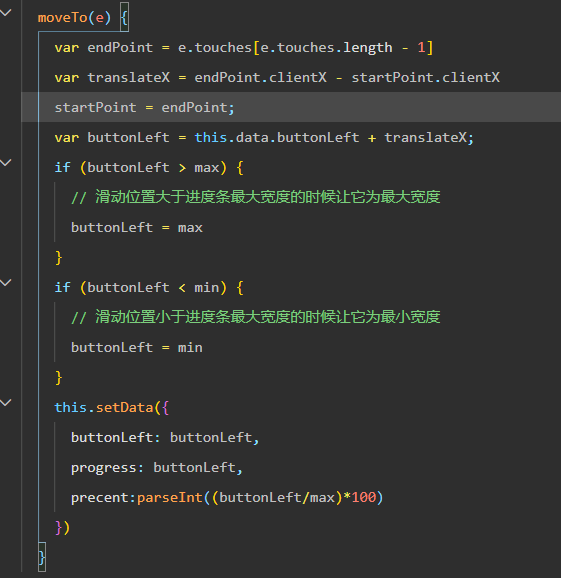Collapse the if buttonLeft < min block
Viewport: 561px width, 578px height.
point(6,282)
